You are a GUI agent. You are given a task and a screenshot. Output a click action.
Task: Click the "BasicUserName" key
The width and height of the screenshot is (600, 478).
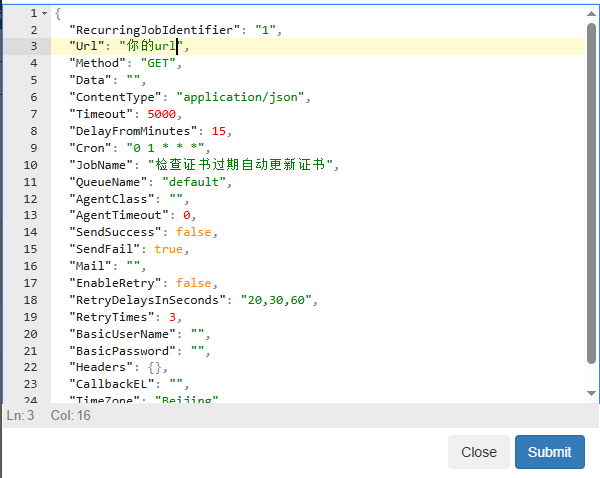coord(122,334)
